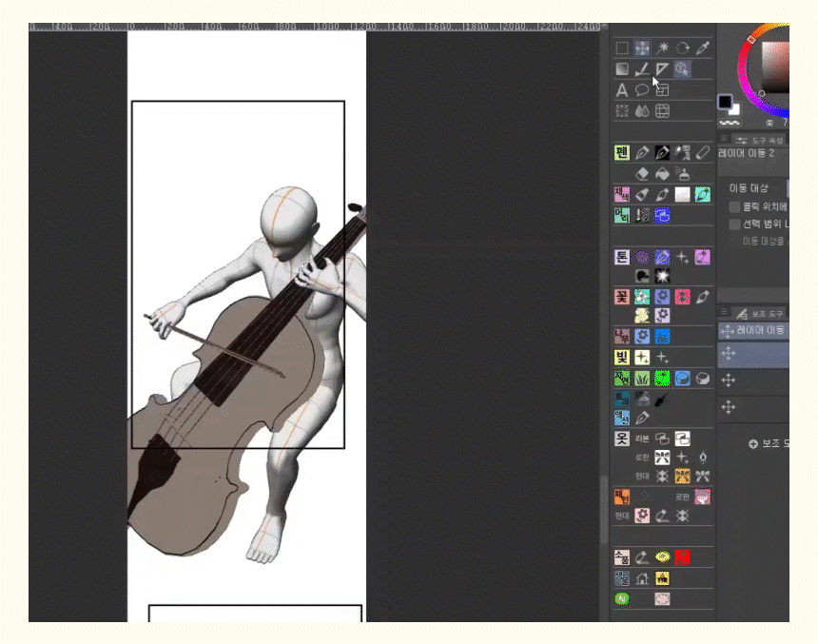
Task: Select the airbrush spray tool
Action: 682,173
